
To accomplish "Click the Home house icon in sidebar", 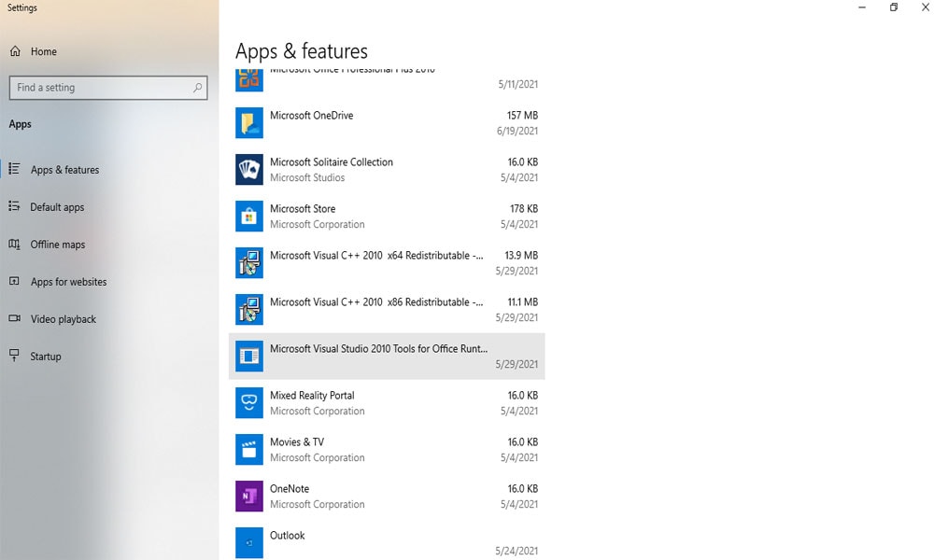I will pos(16,51).
